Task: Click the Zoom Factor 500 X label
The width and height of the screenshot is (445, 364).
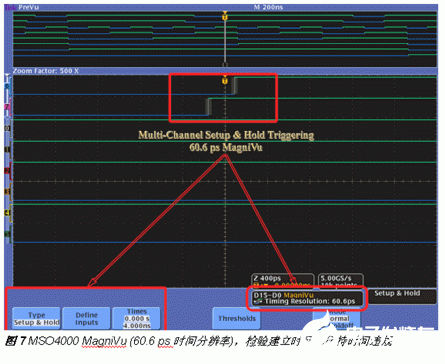Action: click(x=46, y=71)
